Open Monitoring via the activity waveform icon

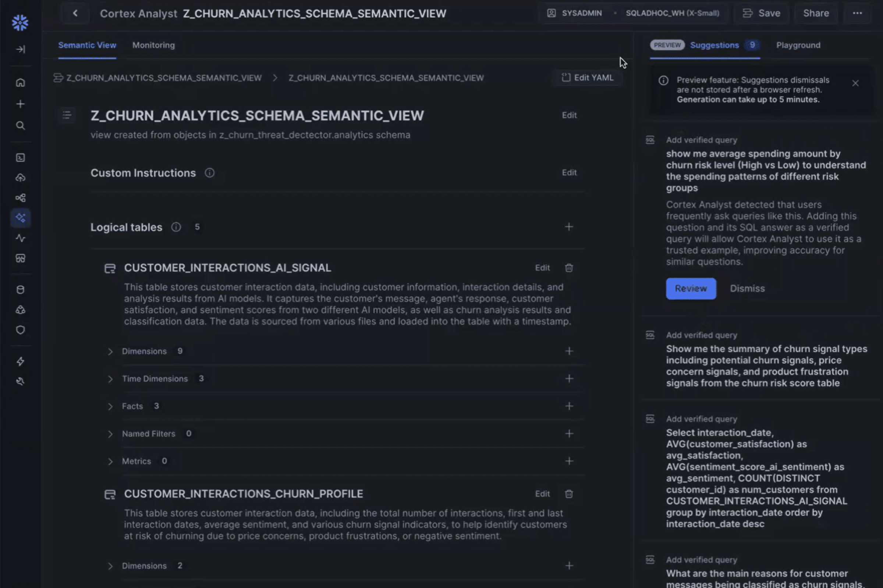point(21,239)
